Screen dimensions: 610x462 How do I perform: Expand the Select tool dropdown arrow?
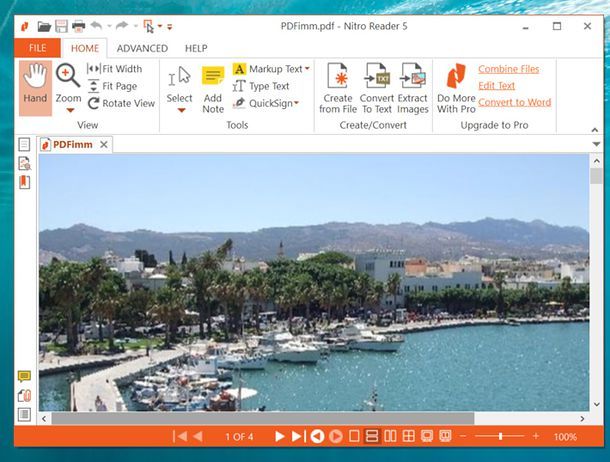click(x=180, y=110)
